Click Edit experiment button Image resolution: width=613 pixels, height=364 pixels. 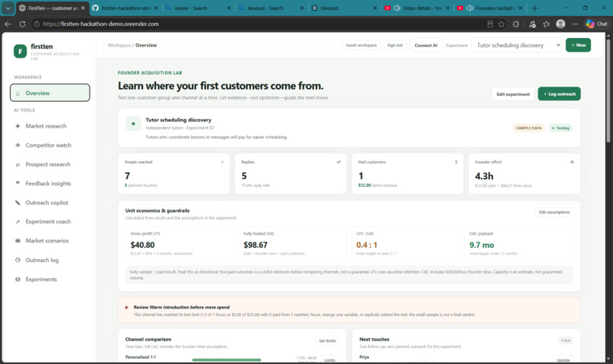513,94
